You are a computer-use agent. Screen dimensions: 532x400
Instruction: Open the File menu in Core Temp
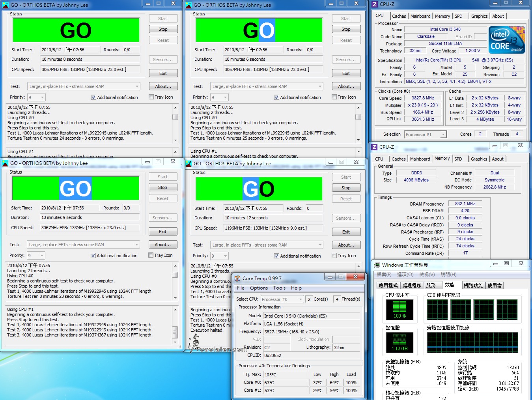pos(241,288)
